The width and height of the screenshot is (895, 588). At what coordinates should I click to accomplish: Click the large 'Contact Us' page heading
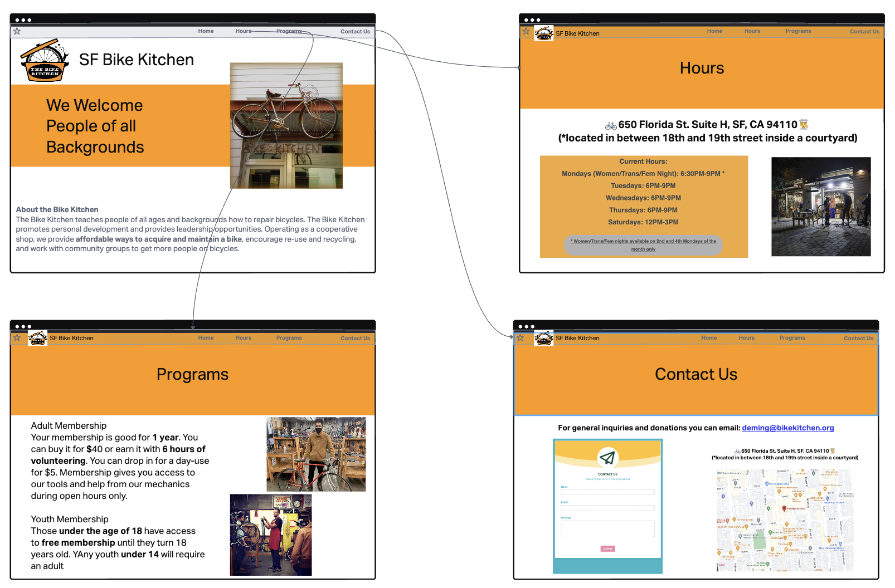(695, 374)
